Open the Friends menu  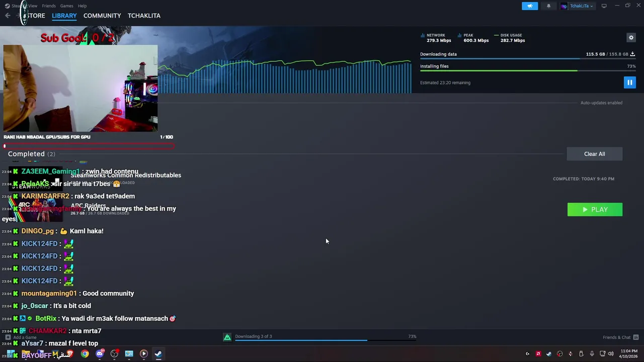(x=49, y=6)
